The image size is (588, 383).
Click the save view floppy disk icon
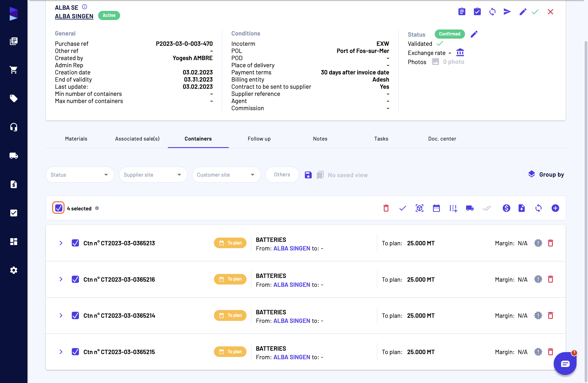point(308,175)
